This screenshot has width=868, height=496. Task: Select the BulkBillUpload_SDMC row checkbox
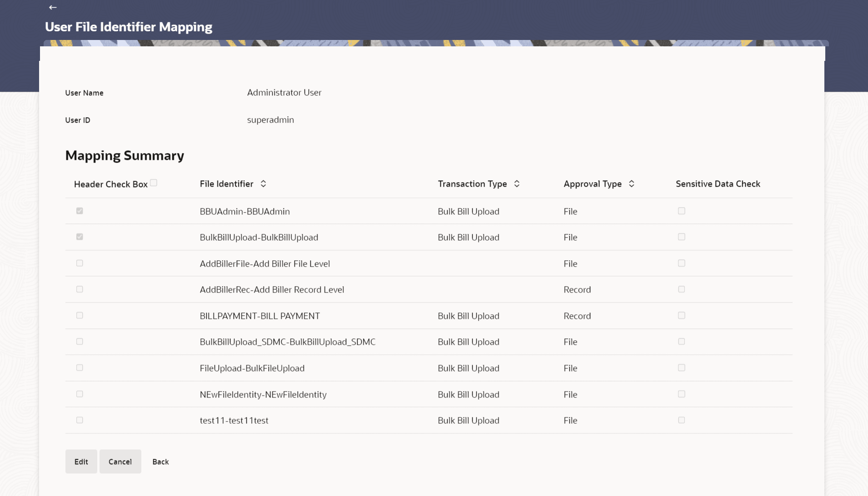(x=80, y=342)
